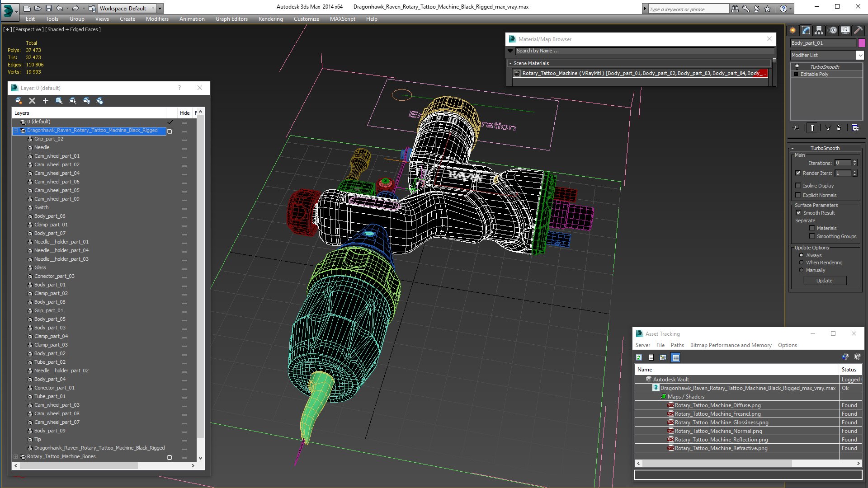Expand the Rotary_Tattoo_Machine_Bones layer
This screenshot has width=868, height=488.
[x=15, y=457]
